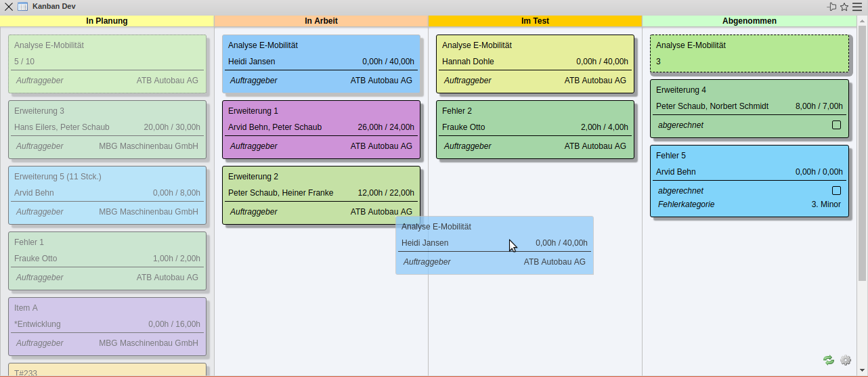
Task: Refresh the Kanban board with green arrows
Action: coord(829,360)
